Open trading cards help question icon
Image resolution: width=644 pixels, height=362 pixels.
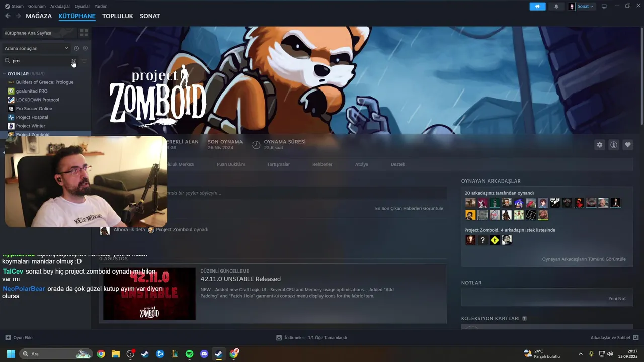524,319
